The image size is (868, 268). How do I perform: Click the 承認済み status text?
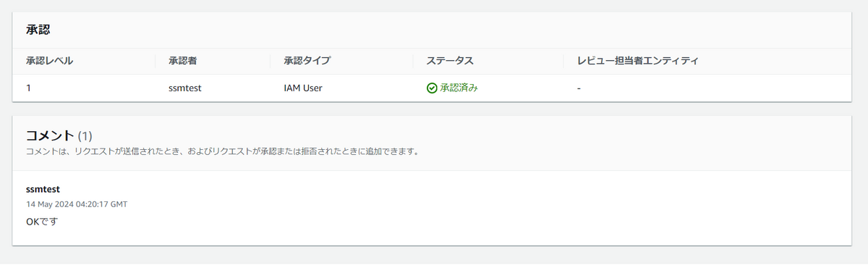coord(459,88)
